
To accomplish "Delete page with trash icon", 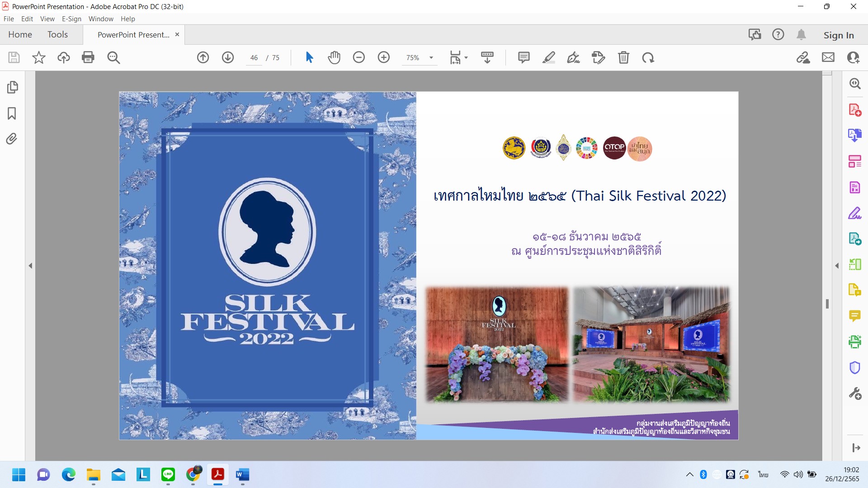I will (x=623, y=57).
